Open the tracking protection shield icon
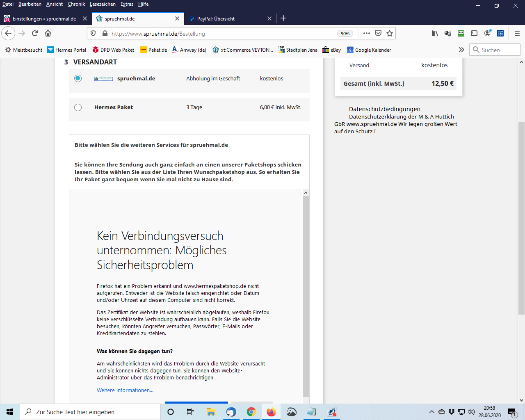The width and height of the screenshot is (525, 420). coord(93,34)
